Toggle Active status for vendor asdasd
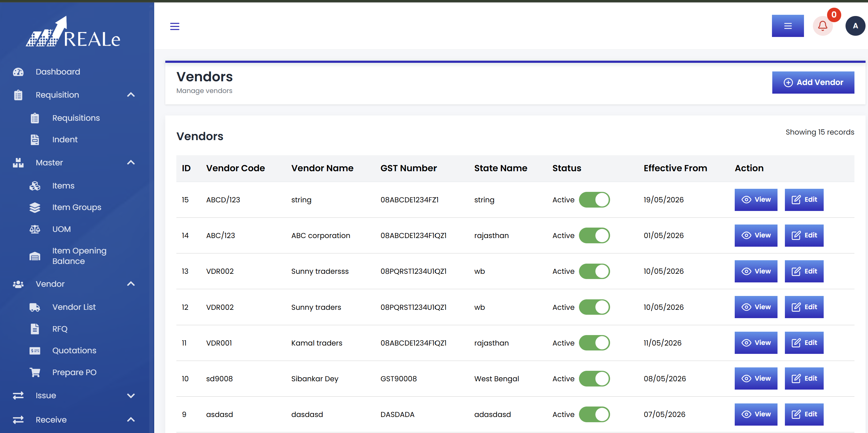Image resolution: width=868 pixels, height=433 pixels. tap(594, 415)
